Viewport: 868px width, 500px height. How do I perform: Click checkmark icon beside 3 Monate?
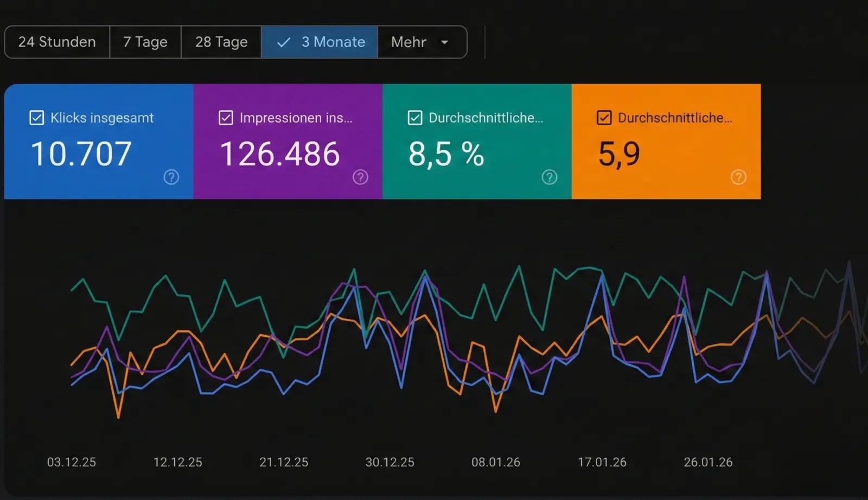(x=284, y=42)
